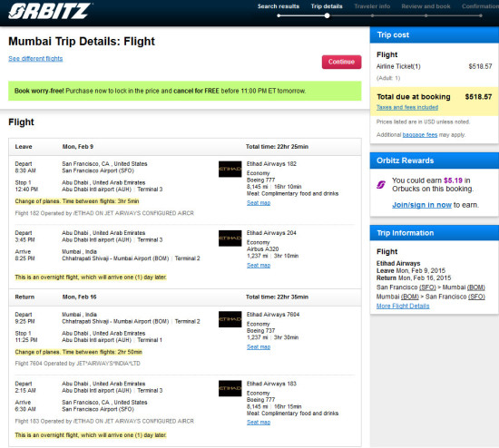Click Join/sign in now link

coord(422,205)
